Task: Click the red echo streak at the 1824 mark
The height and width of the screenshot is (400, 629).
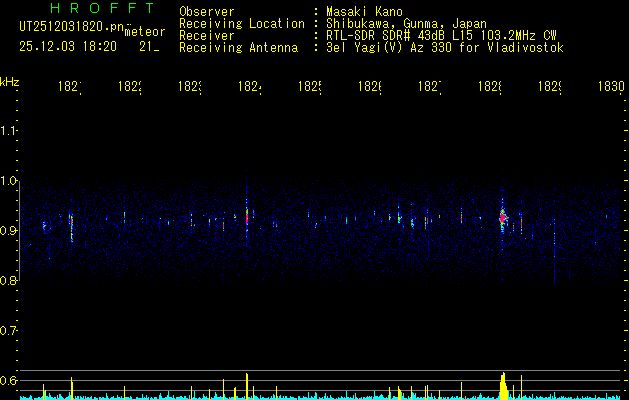Action: (x=247, y=218)
